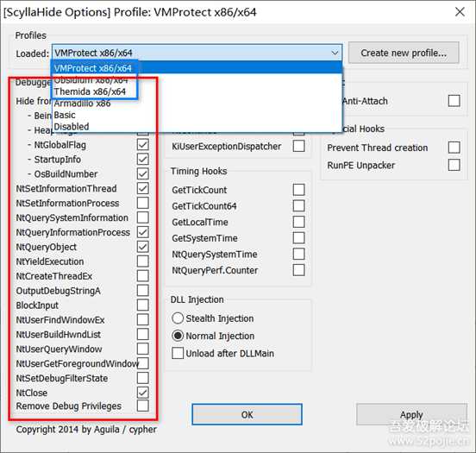This screenshot has height=453, width=476.
Task: Check Prevent Thread creation option
Action: pos(454,148)
